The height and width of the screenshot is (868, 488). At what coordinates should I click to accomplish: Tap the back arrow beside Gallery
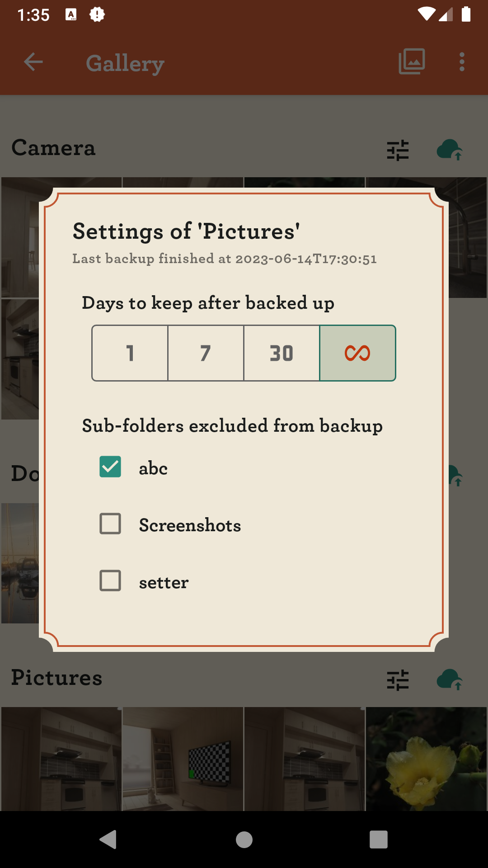tap(33, 62)
